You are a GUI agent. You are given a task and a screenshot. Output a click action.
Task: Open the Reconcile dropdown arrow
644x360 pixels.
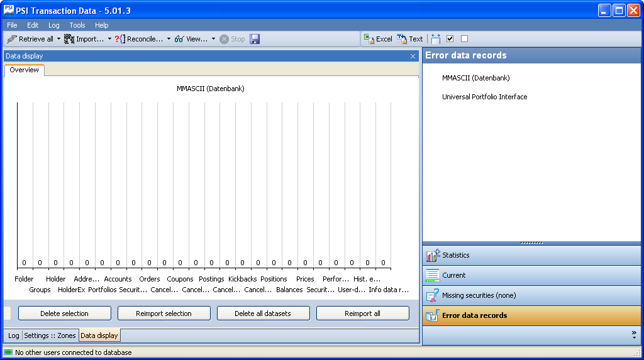click(x=169, y=39)
